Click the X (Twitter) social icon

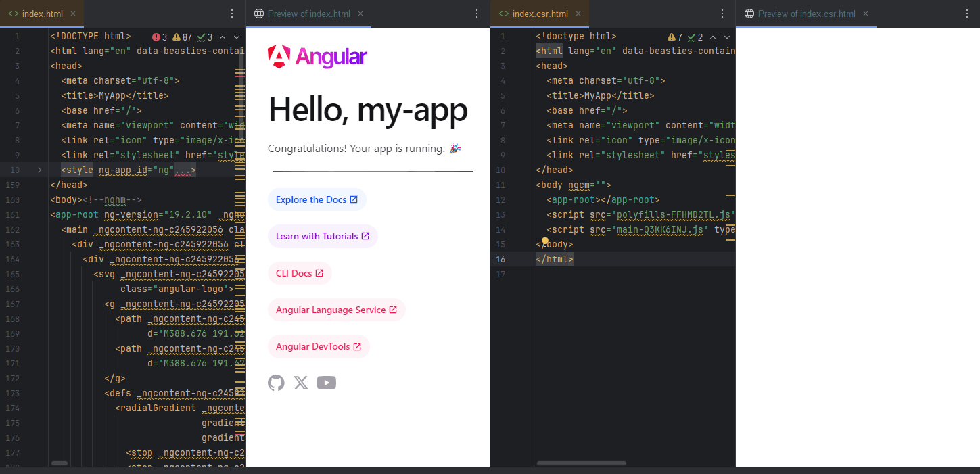pyautogui.click(x=301, y=383)
